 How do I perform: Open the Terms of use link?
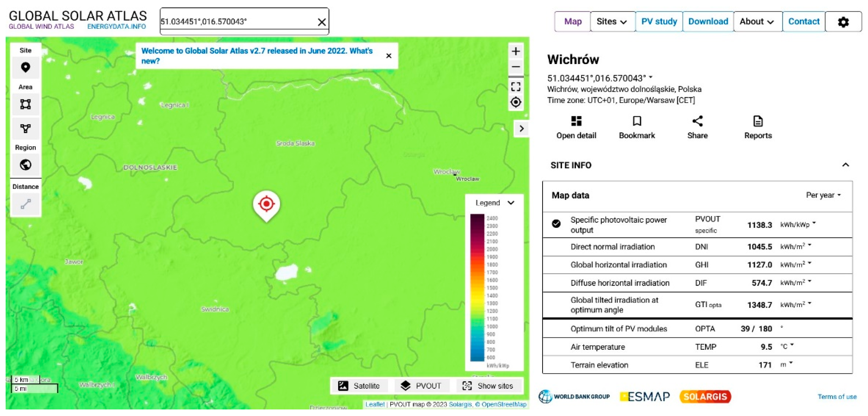837,397
